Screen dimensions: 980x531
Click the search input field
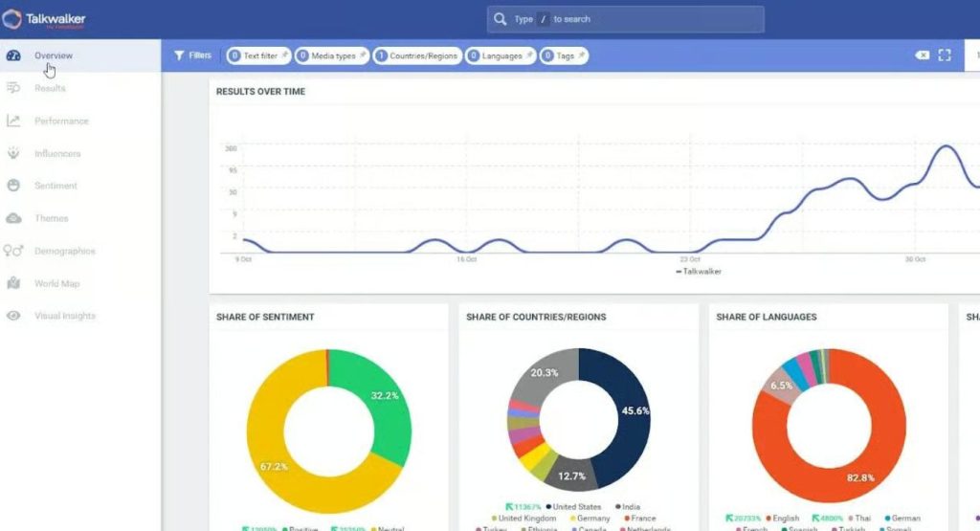pos(632,19)
